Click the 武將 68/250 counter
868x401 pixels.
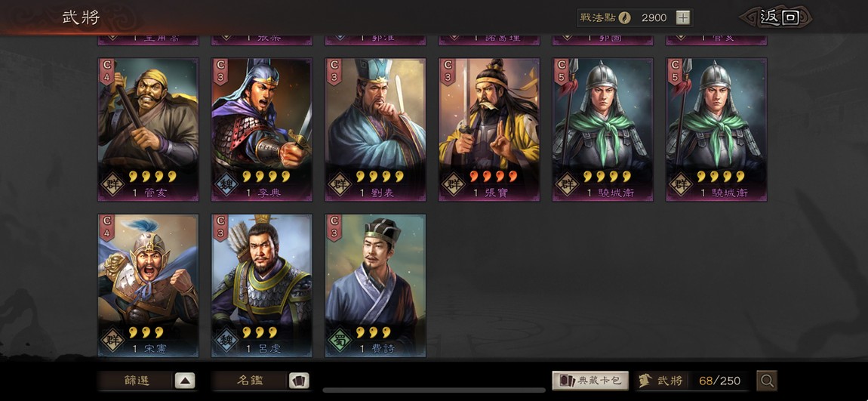[692, 381]
